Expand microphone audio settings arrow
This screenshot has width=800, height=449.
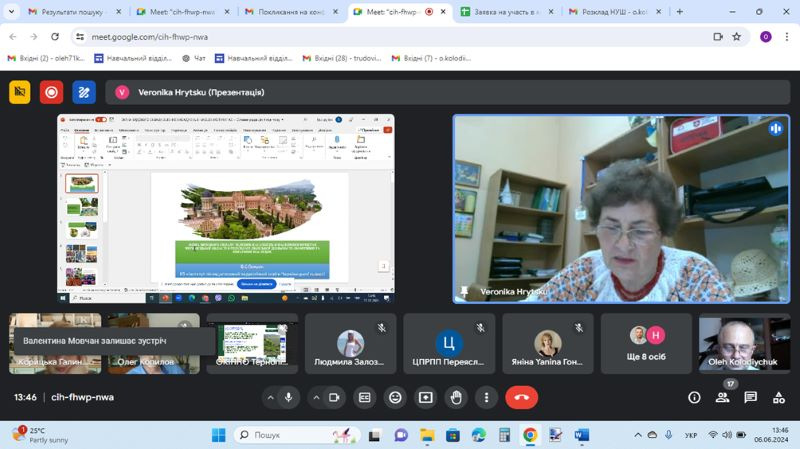pos(270,397)
